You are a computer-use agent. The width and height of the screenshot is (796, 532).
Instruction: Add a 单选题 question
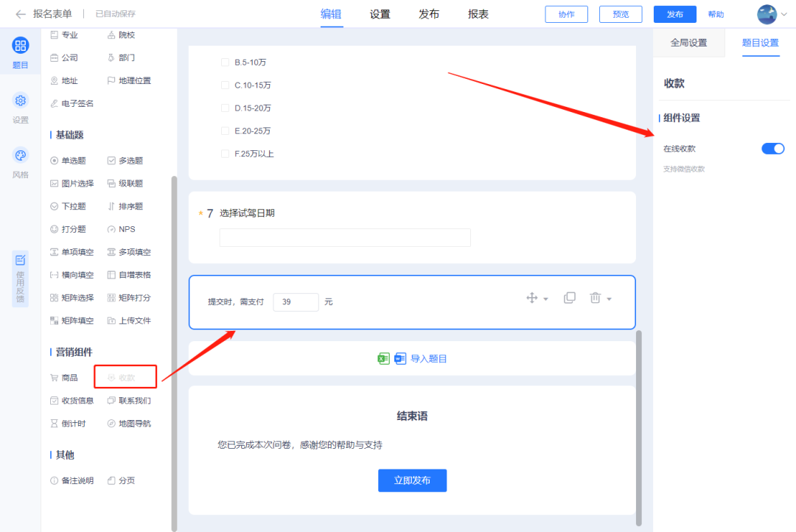pos(68,161)
